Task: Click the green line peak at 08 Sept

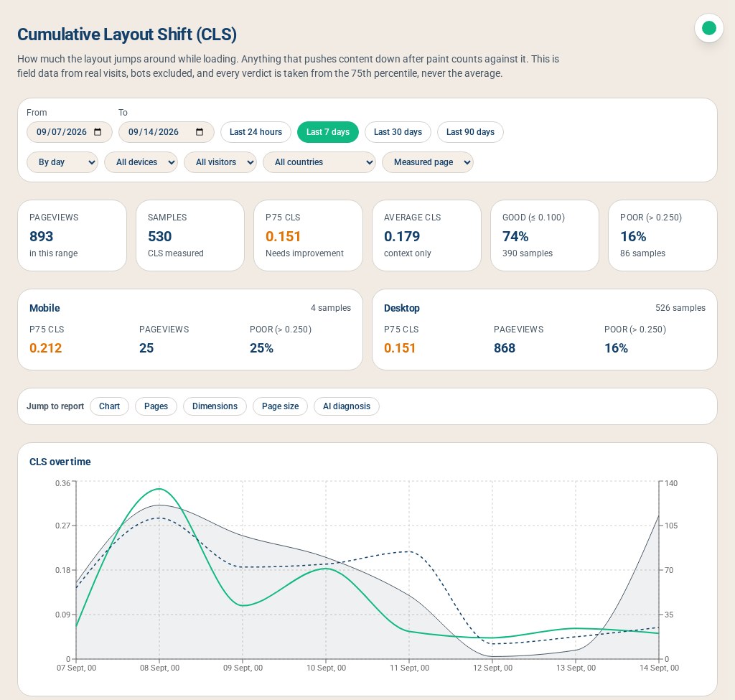Action: pyautogui.click(x=159, y=488)
